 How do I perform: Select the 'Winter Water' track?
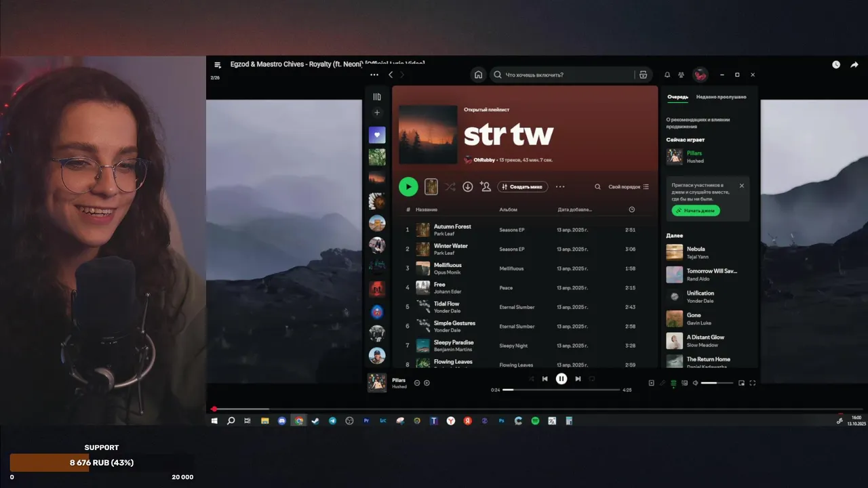(451, 246)
